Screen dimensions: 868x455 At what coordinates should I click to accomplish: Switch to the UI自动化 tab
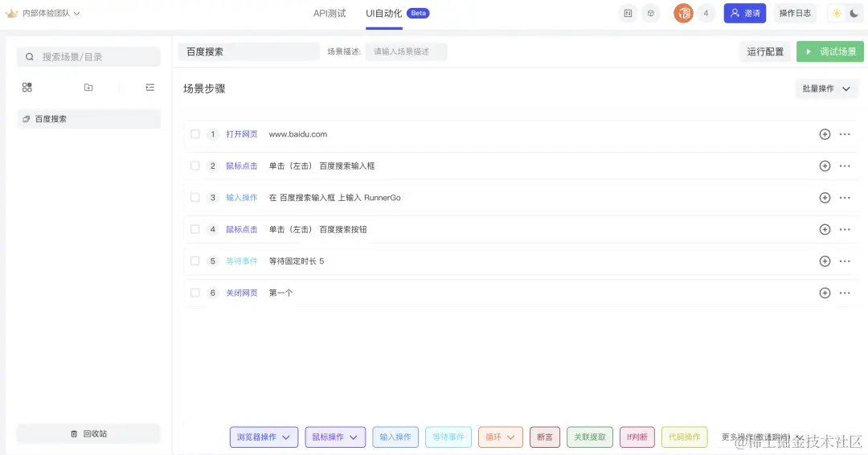(x=383, y=14)
